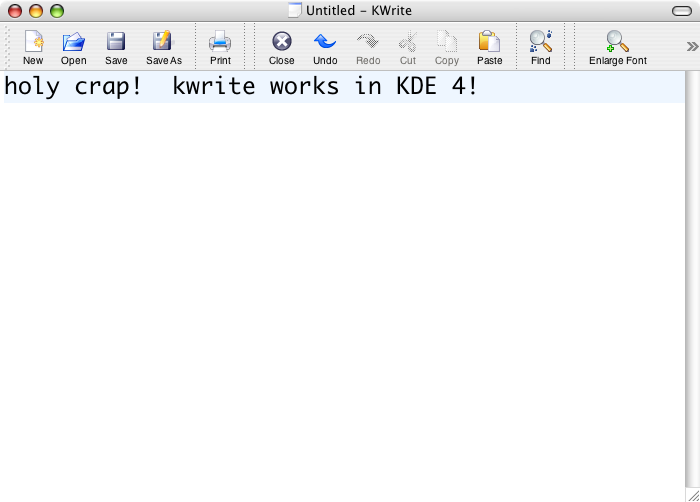Open Find with the magnifier icon

click(x=541, y=47)
